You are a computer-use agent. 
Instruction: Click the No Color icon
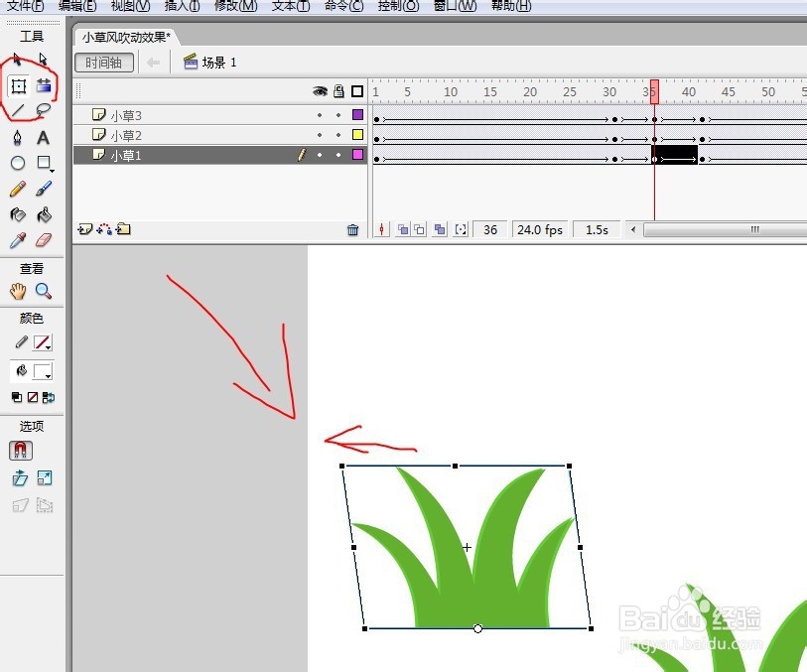coord(33,397)
